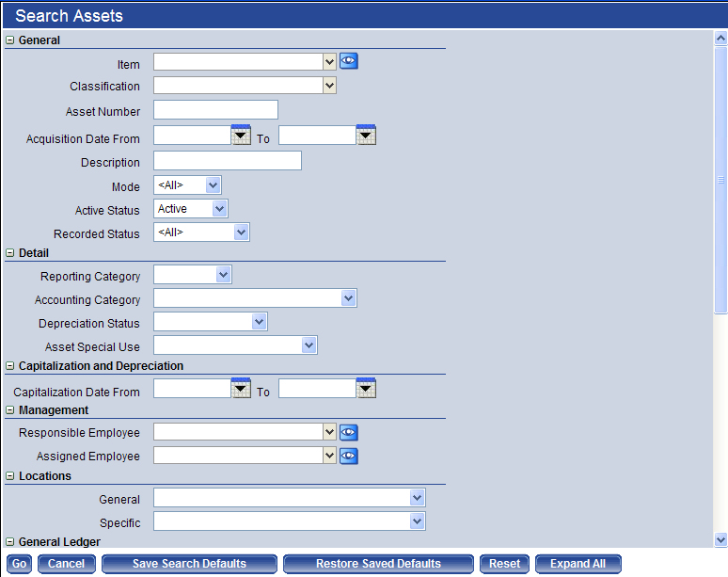
Task: Click the Reset button
Action: pyautogui.click(x=504, y=564)
